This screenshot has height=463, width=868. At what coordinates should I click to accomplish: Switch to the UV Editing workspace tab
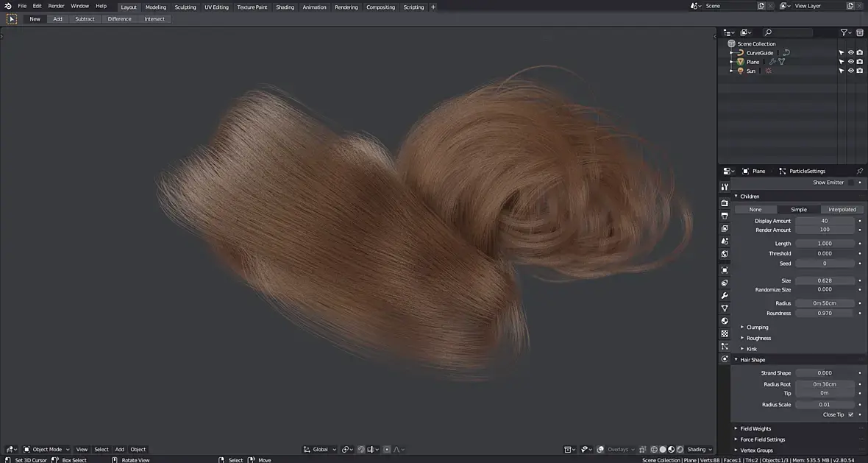pyautogui.click(x=216, y=7)
